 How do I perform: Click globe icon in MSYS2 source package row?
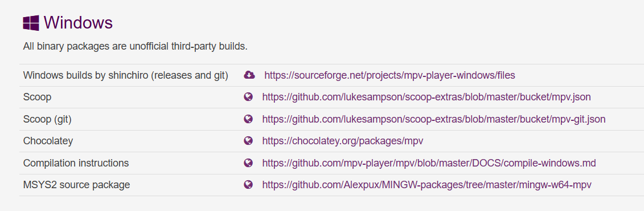tap(248, 185)
